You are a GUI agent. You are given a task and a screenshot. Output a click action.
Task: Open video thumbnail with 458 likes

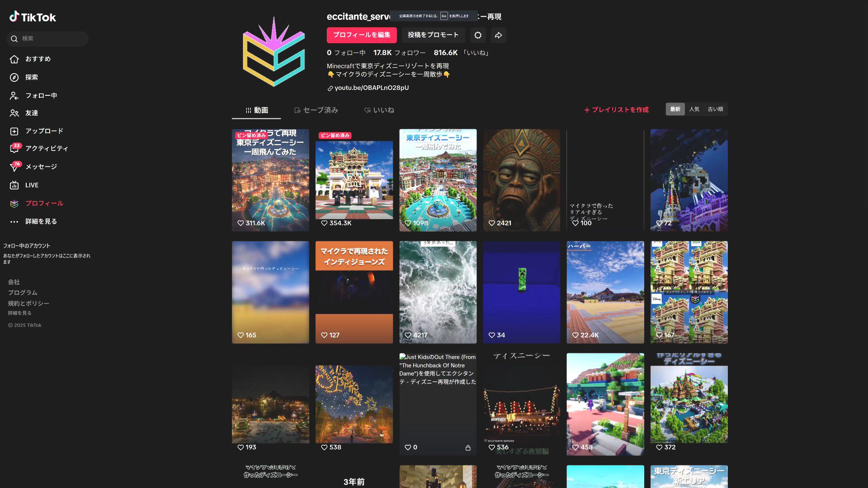click(x=605, y=404)
